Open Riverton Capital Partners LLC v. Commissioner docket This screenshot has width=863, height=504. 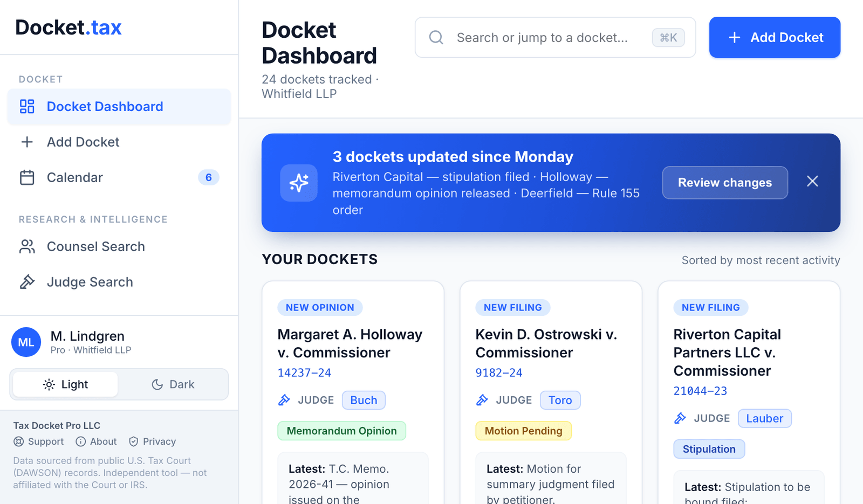click(727, 353)
